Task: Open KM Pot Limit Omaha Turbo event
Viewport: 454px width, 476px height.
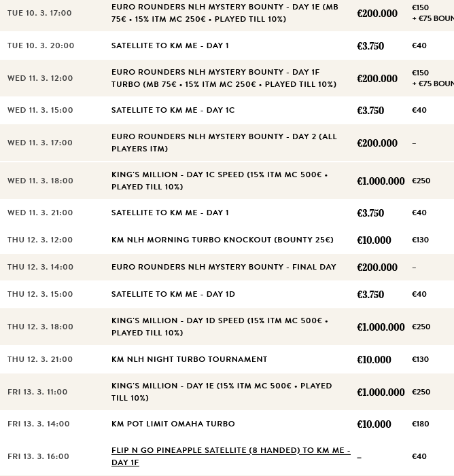Action: [x=173, y=424]
